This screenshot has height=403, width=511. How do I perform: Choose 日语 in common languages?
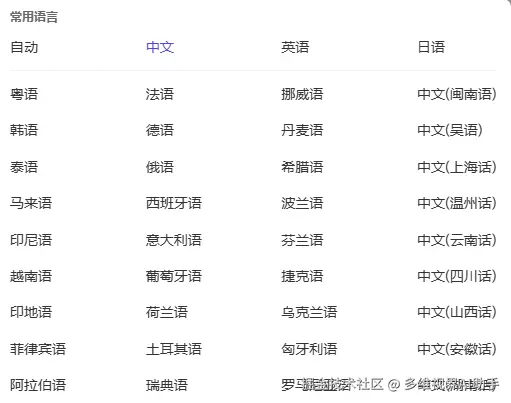(431, 47)
